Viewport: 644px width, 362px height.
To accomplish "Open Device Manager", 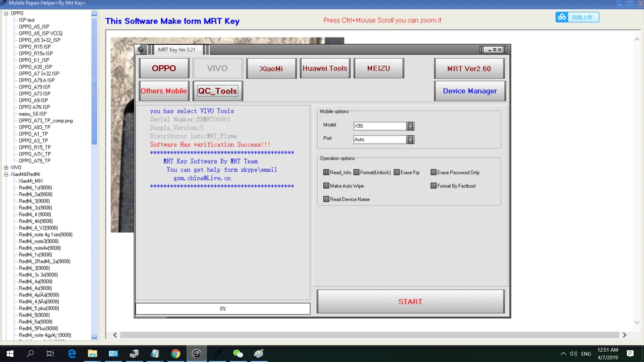I will 469,90.
